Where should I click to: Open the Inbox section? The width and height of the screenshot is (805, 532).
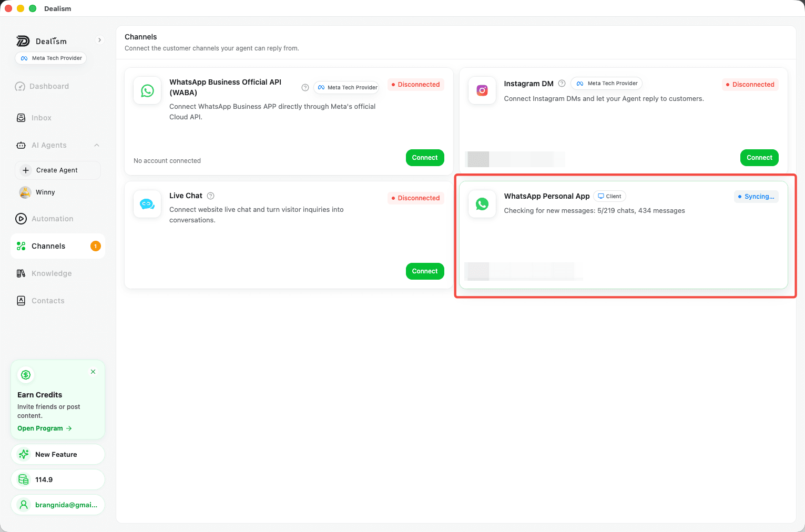[58, 118]
